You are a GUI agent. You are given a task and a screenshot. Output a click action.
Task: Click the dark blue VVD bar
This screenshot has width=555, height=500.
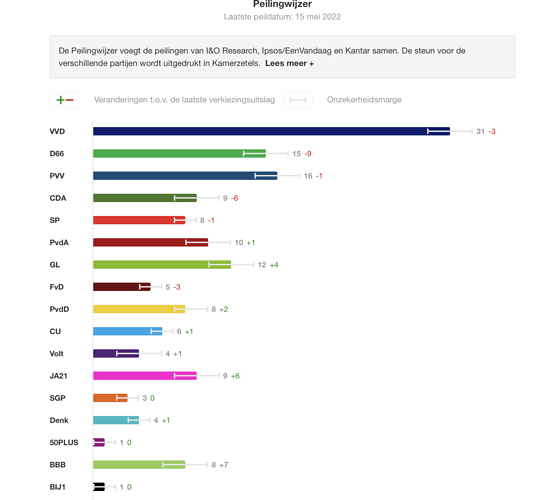271,131
